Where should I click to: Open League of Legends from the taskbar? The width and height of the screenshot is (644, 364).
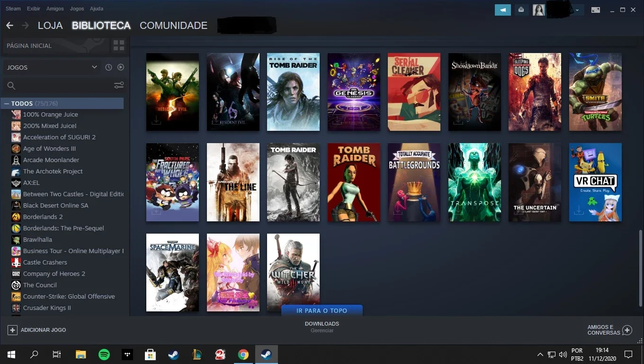(x=197, y=355)
